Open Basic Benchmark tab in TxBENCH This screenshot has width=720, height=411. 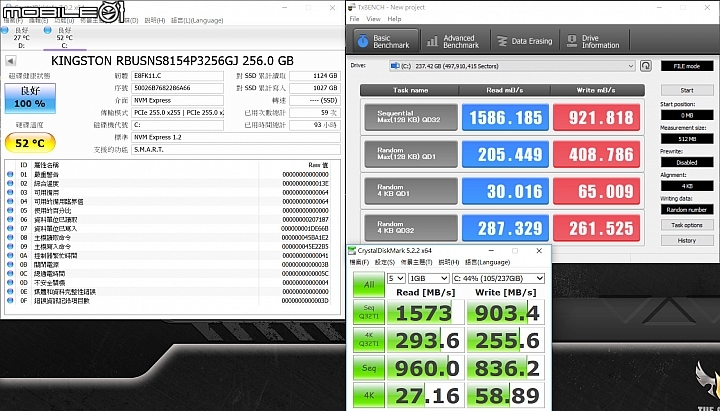[386, 41]
